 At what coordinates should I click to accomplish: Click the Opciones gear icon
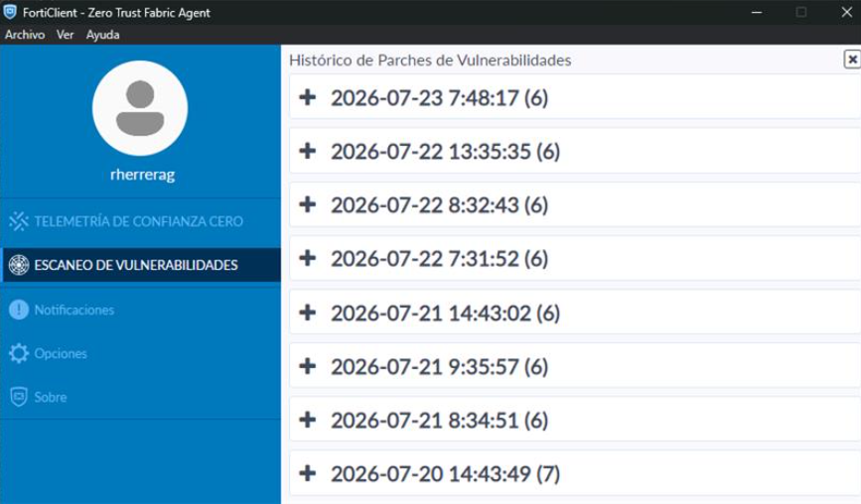(19, 353)
